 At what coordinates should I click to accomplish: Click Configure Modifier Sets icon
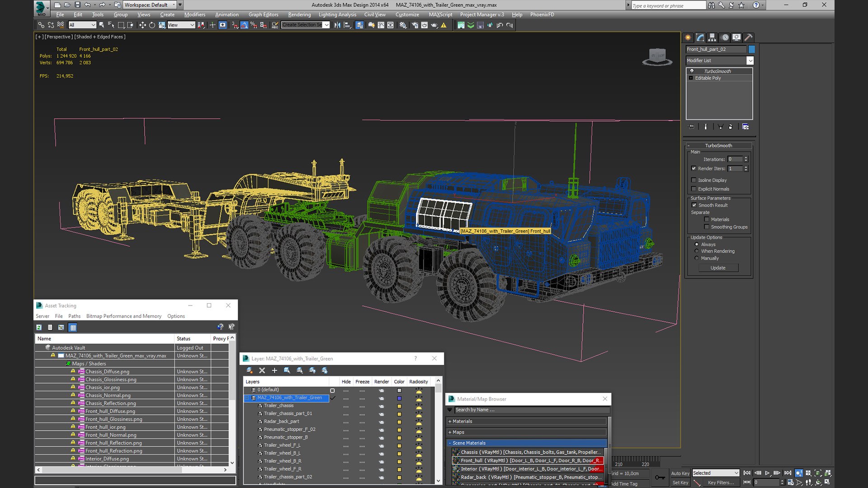click(x=745, y=127)
